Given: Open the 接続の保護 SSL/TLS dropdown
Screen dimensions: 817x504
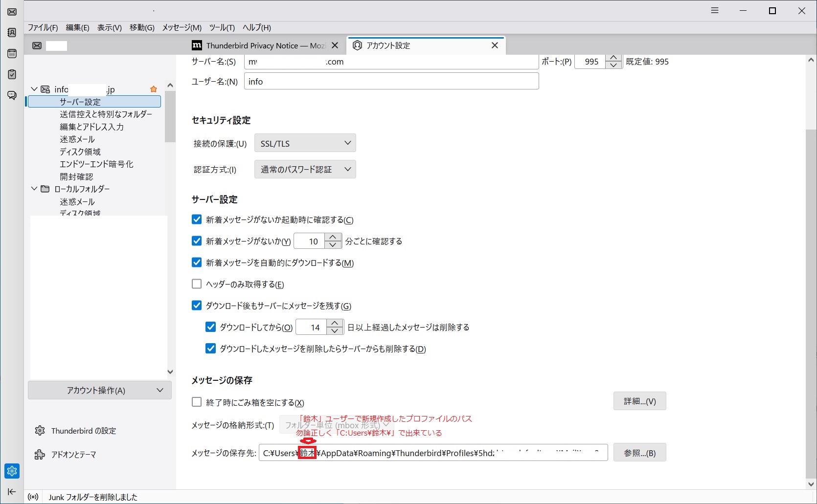Looking at the screenshot, I should click(x=305, y=143).
